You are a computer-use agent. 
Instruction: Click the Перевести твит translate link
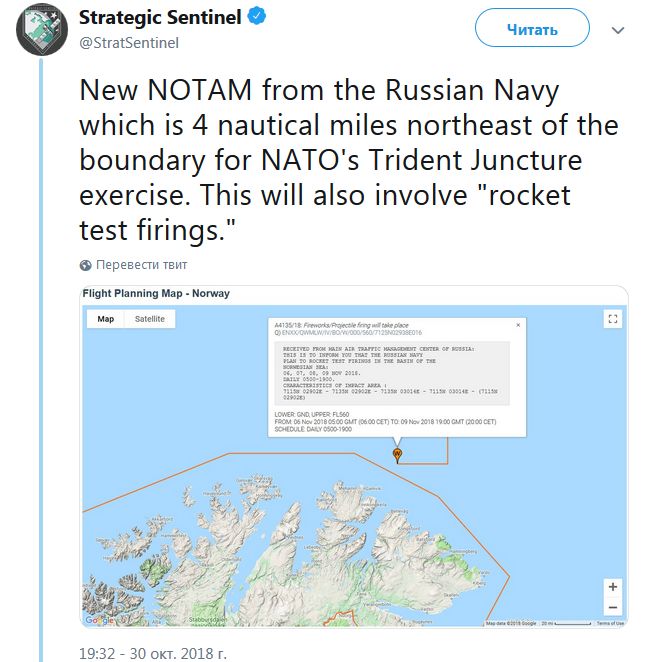(x=142, y=265)
